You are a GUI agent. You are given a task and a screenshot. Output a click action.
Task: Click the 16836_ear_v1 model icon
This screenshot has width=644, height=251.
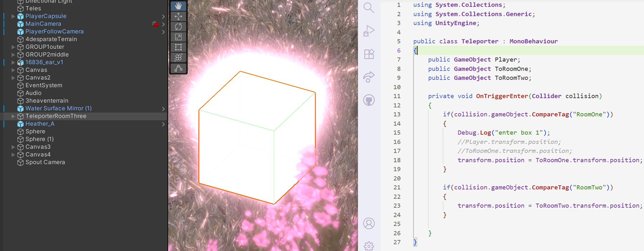click(x=20, y=62)
